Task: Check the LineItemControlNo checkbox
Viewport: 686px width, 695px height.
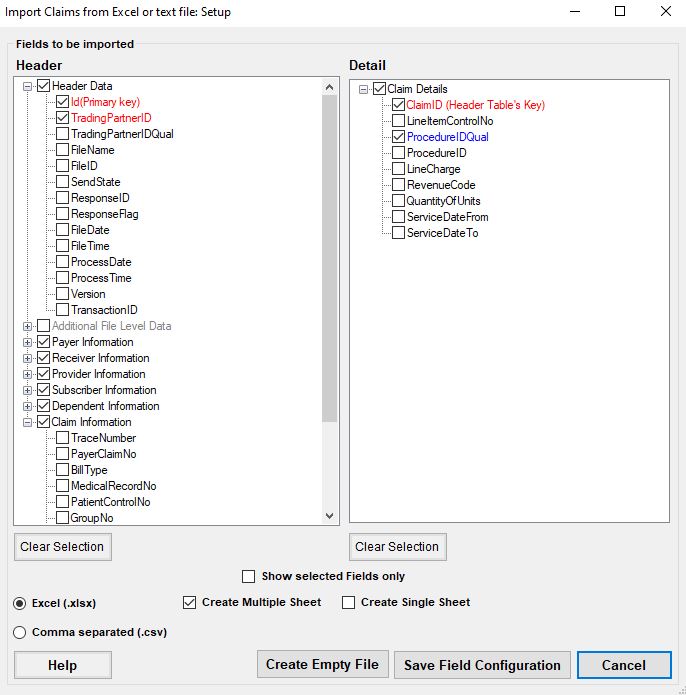Action: 398,121
